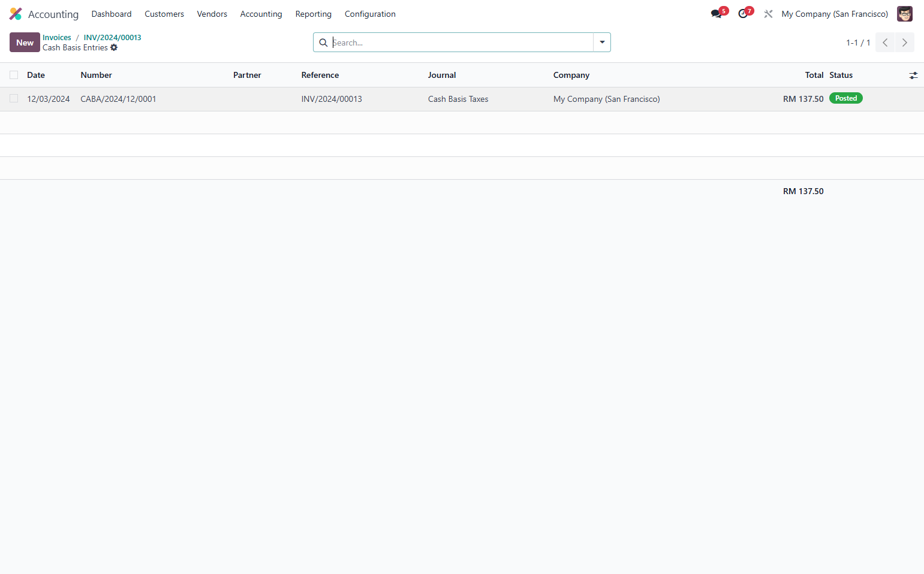This screenshot has width=924, height=574.
Task: Click the search magnifier icon
Action: [x=323, y=43]
